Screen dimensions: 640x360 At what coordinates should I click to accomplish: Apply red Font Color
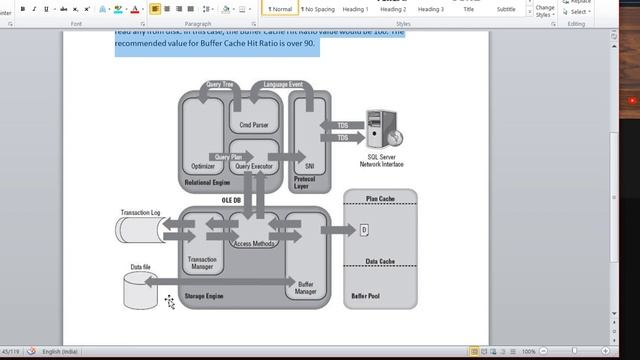coord(135,9)
